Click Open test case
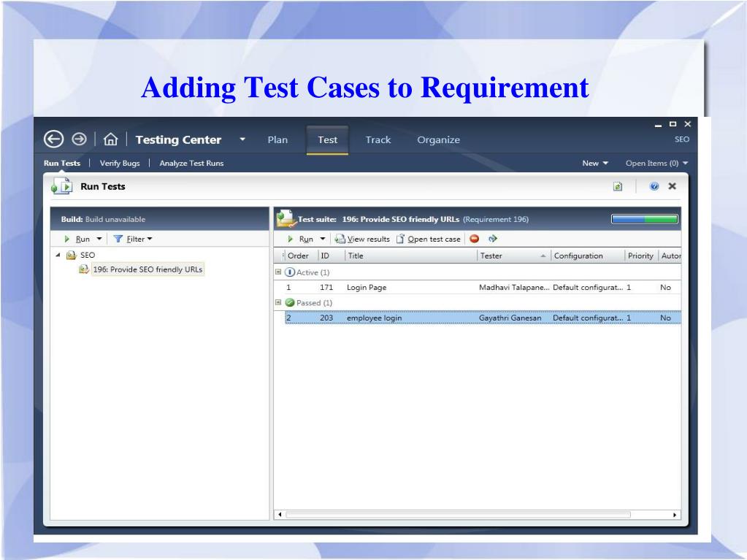Viewport: 747px width, 560px height. tap(429, 239)
